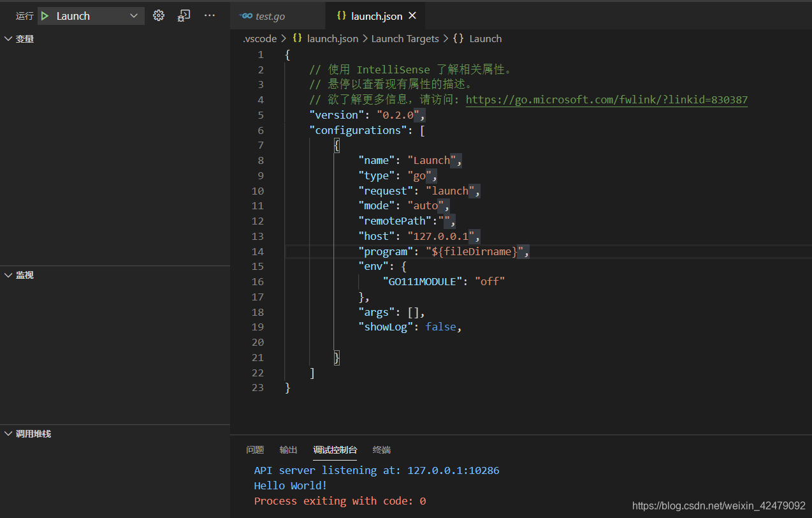Select the launch.json editor tab

click(x=375, y=16)
